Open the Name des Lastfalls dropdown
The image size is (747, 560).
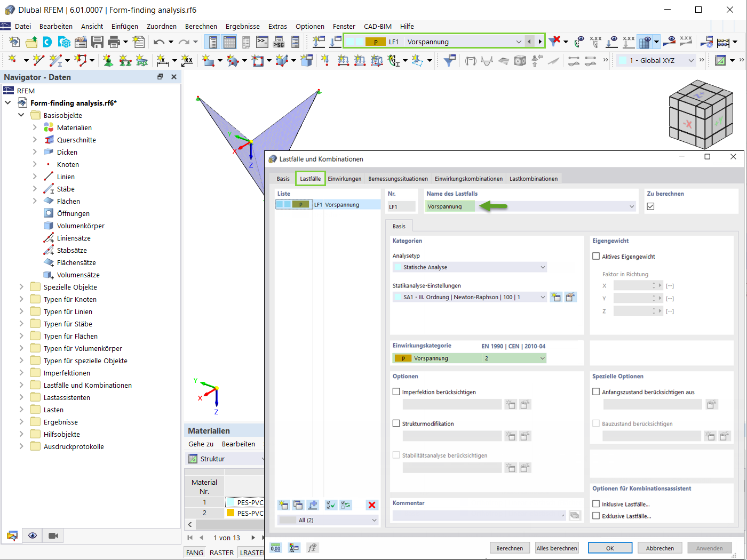(530, 206)
